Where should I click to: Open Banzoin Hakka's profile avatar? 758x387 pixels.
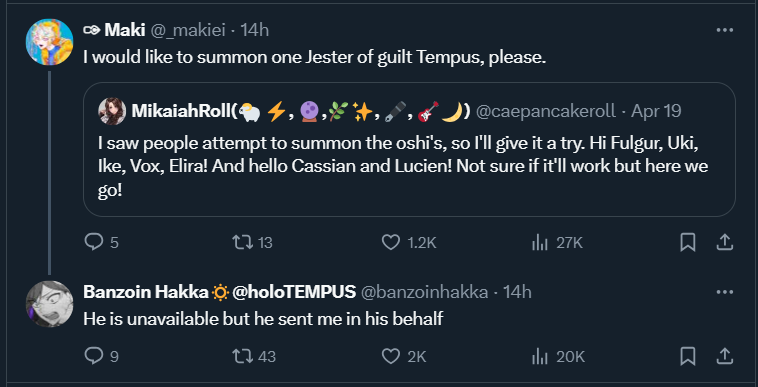[49, 304]
